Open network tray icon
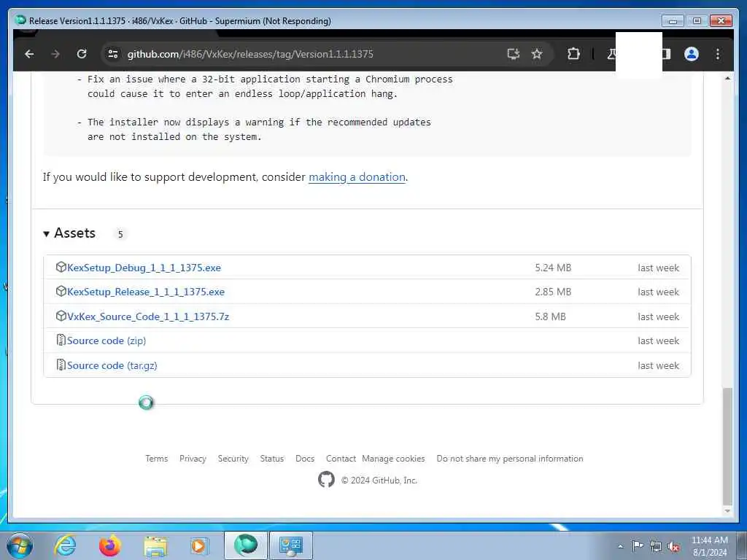Image resolution: width=747 pixels, height=560 pixels. pyautogui.click(x=656, y=546)
